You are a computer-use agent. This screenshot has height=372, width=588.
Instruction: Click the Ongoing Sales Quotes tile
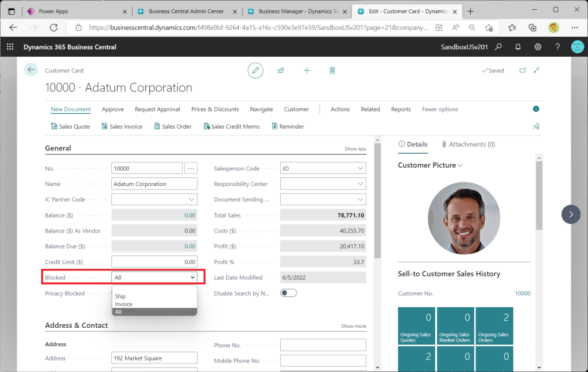point(417,326)
